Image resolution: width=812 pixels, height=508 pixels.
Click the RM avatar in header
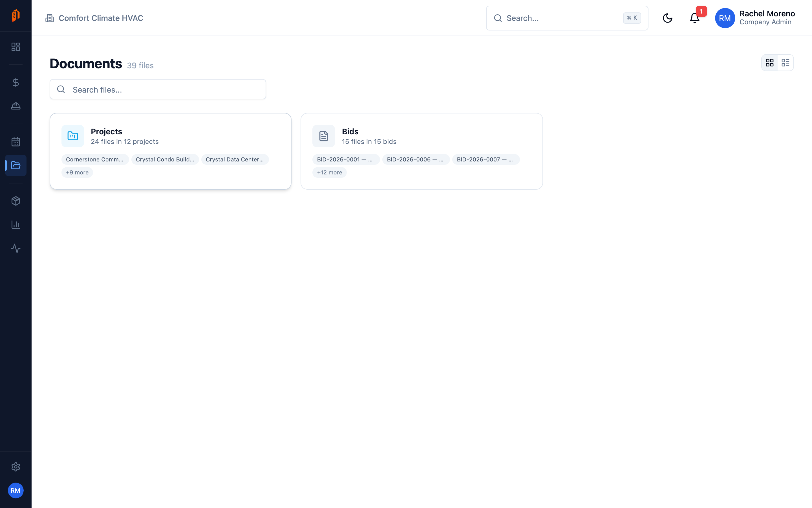tap(725, 18)
